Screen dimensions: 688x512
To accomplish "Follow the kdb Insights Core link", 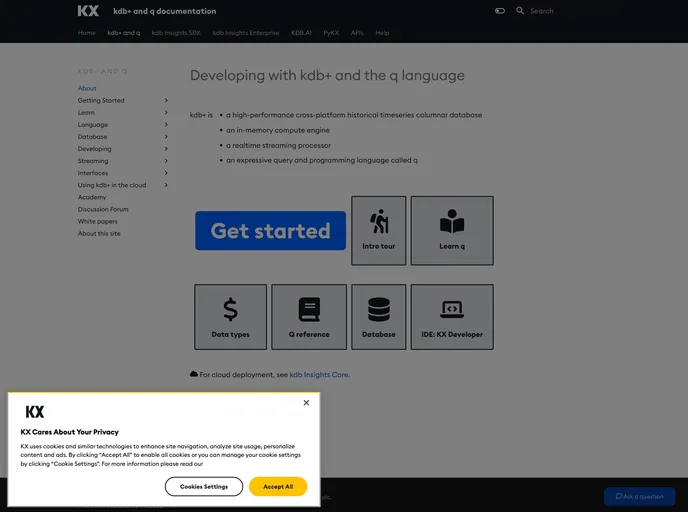I will tap(319, 375).
